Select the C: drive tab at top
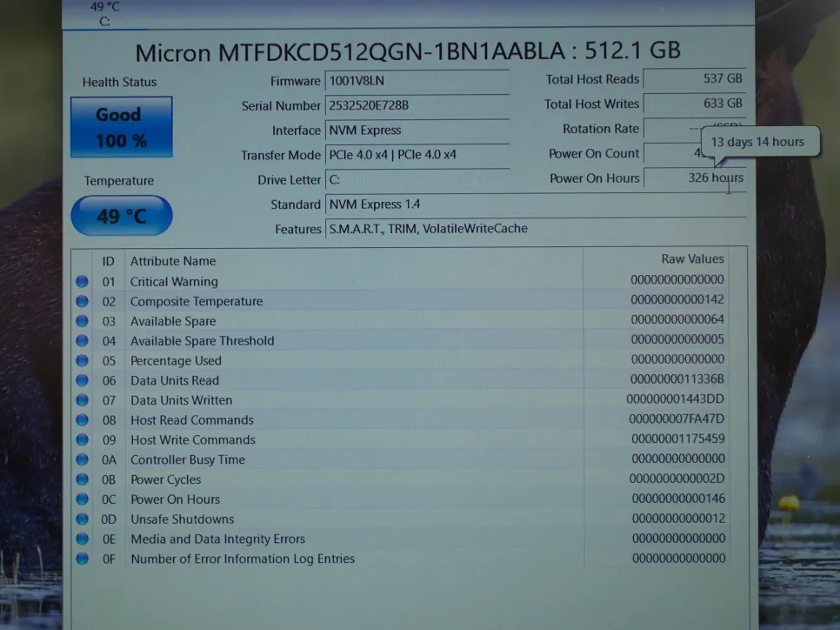The image size is (840, 630). [x=104, y=15]
